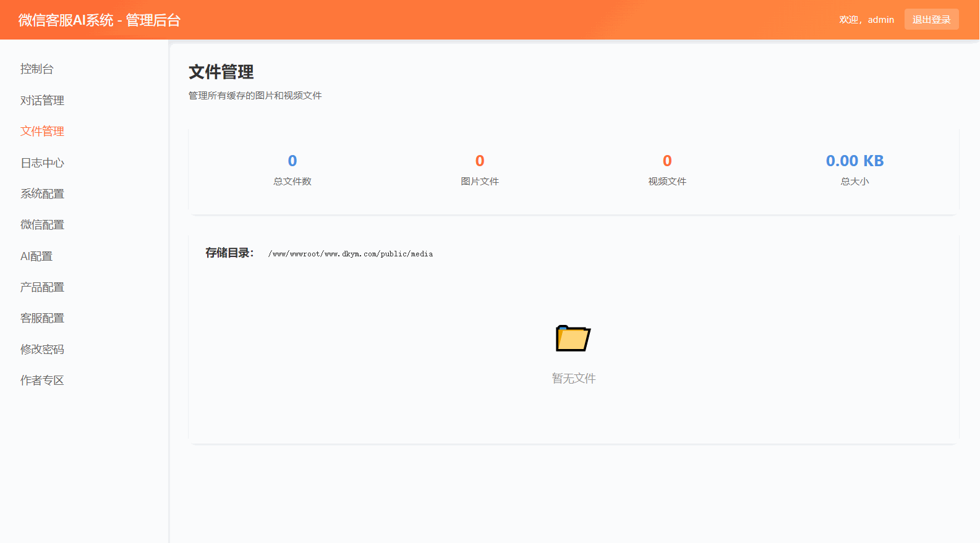Click the 0.00 KB total size
980x543 pixels.
pos(854,161)
